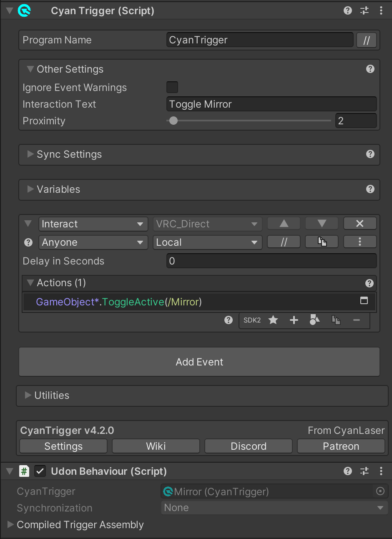Screen dimensions: 392x539
Task: Open Synchronization None dropdown
Action: pyautogui.click(x=274, y=508)
